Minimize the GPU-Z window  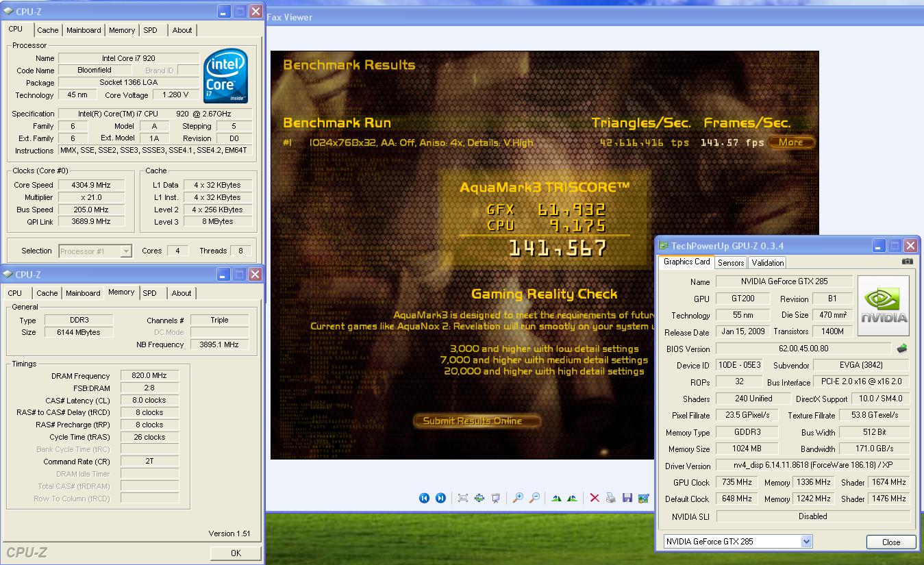[x=878, y=246]
